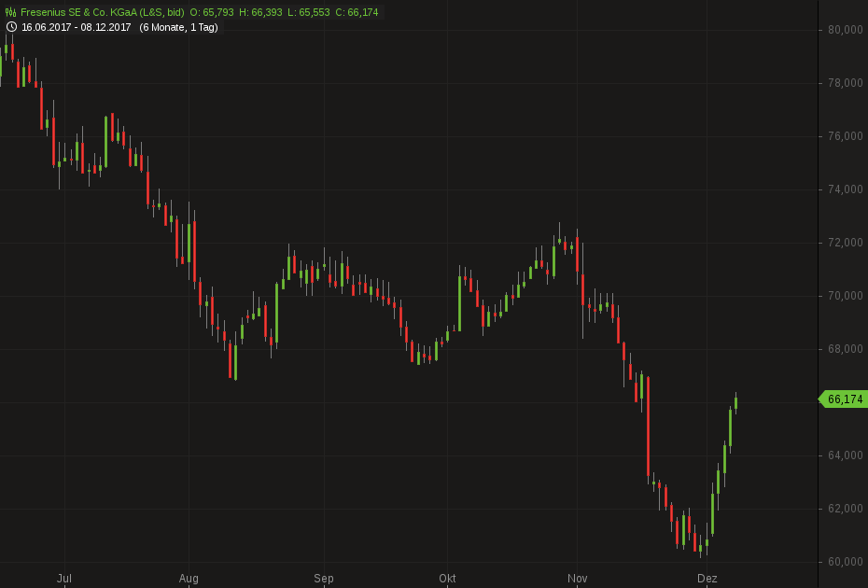Click the Nov label on time axis
Screen dimensions: 868x588
[x=578, y=579]
